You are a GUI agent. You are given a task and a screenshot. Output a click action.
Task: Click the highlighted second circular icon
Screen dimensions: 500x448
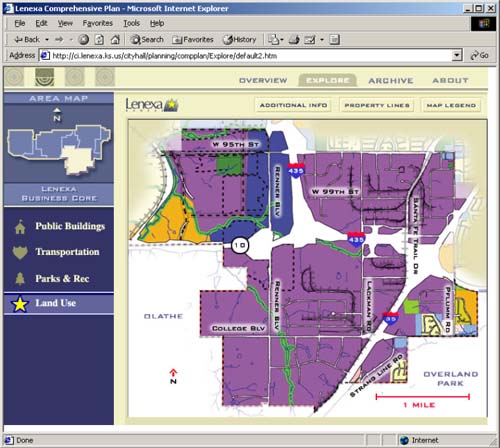pyautogui.click(x=45, y=77)
